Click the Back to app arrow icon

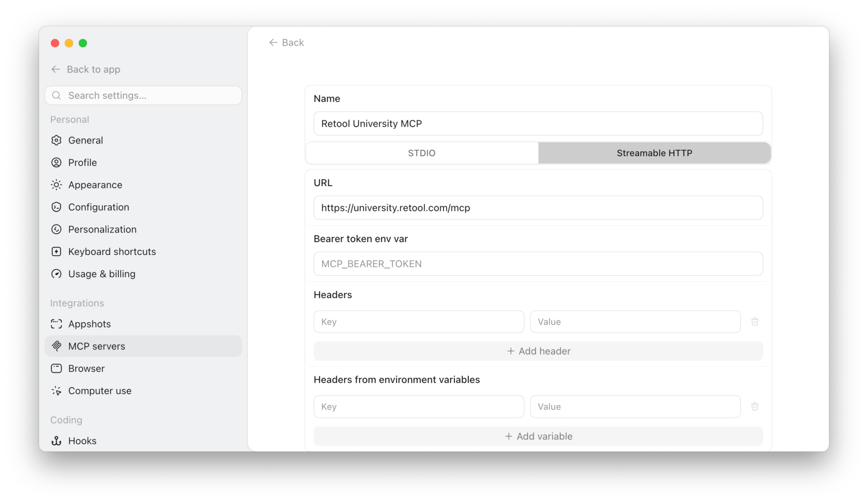tap(56, 69)
